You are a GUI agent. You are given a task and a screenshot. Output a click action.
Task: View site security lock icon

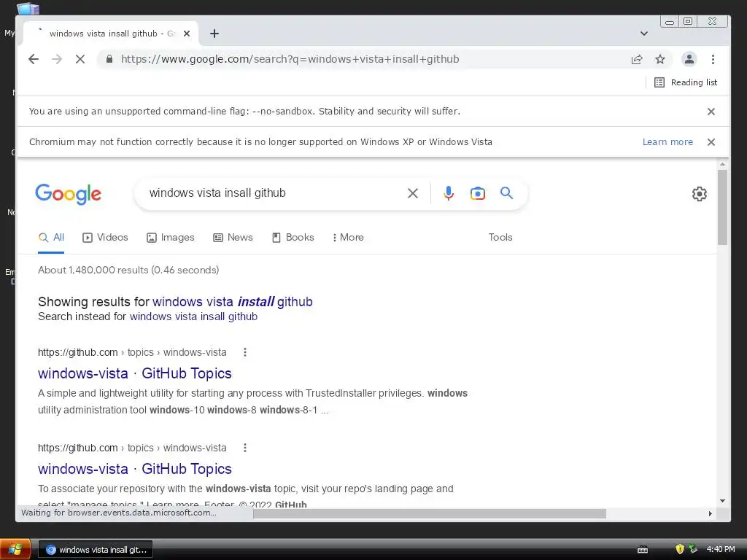pyautogui.click(x=109, y=59)
